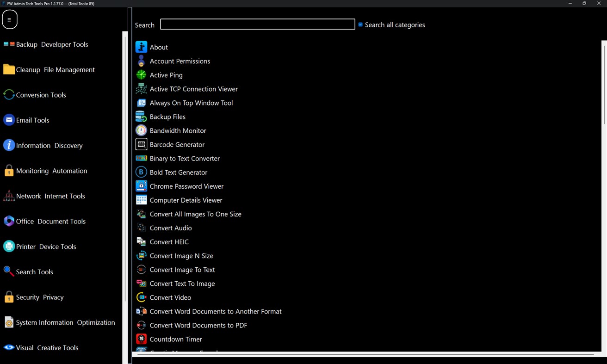Select the Search Tools magnifier icon
The width and height of the screenshot is (607, 364).
point(9,271)
